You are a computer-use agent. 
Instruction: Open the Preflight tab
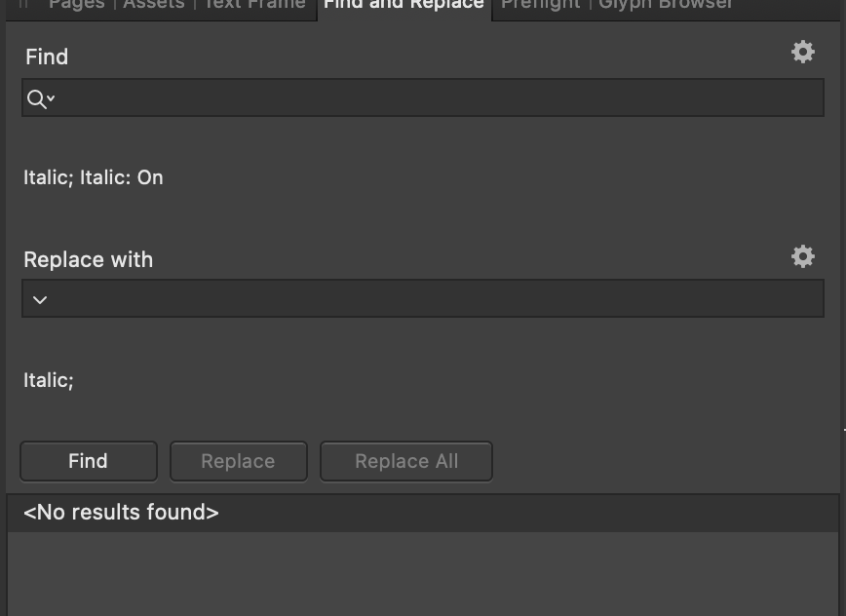(x=541, y=5)
